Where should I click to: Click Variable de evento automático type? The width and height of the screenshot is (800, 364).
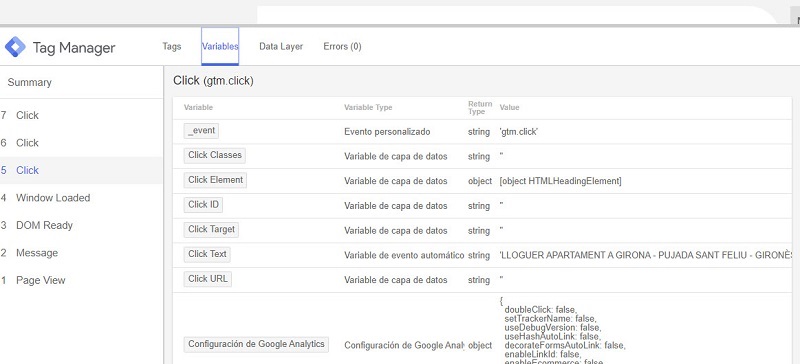pos(404,255)
